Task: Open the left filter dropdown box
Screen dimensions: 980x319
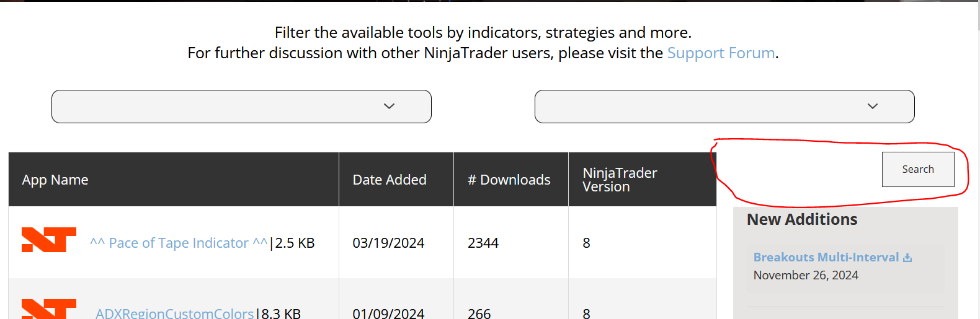Action: point(241,107)
